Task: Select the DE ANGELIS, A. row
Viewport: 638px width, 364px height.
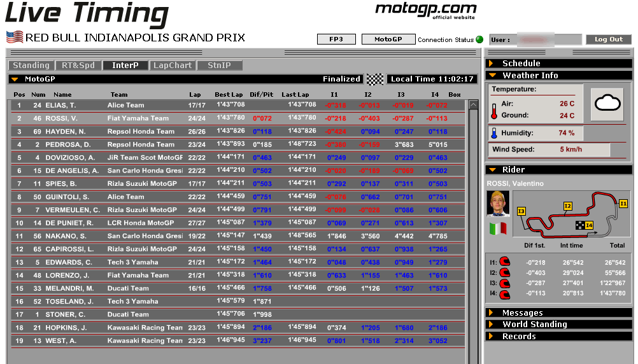Action: tap(238, 171)
